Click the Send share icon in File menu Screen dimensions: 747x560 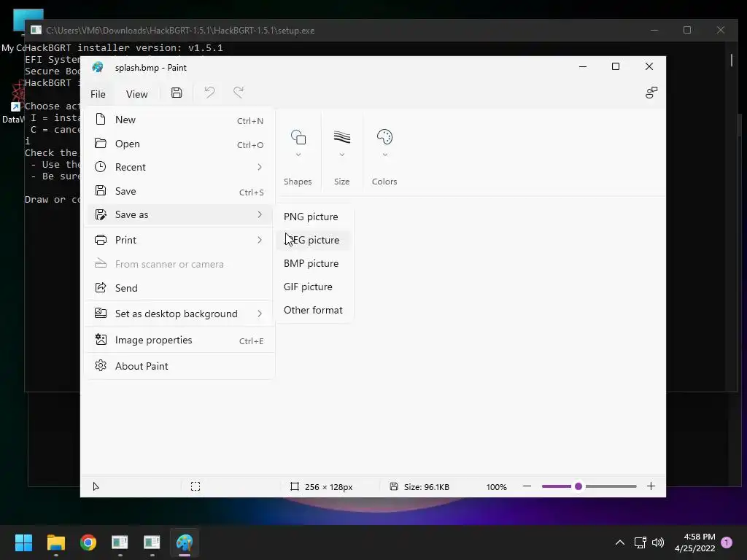pos(101,287)
